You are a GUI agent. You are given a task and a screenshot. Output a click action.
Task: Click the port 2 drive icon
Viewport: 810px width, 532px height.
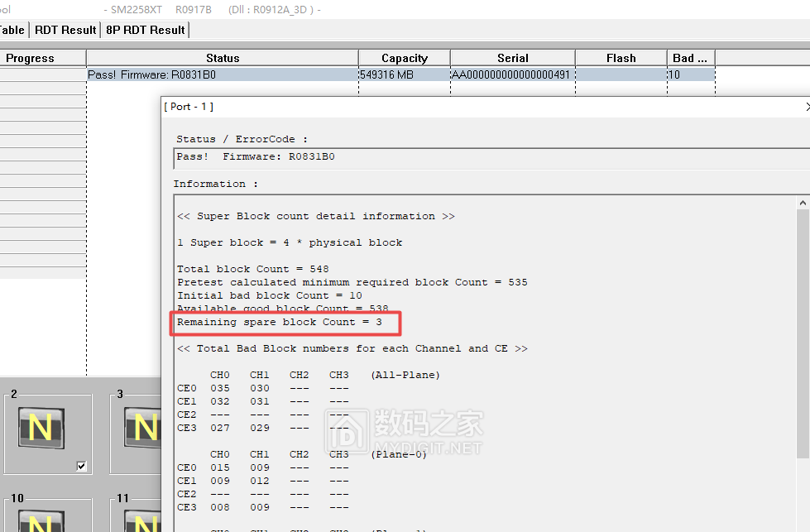(41, 427)
